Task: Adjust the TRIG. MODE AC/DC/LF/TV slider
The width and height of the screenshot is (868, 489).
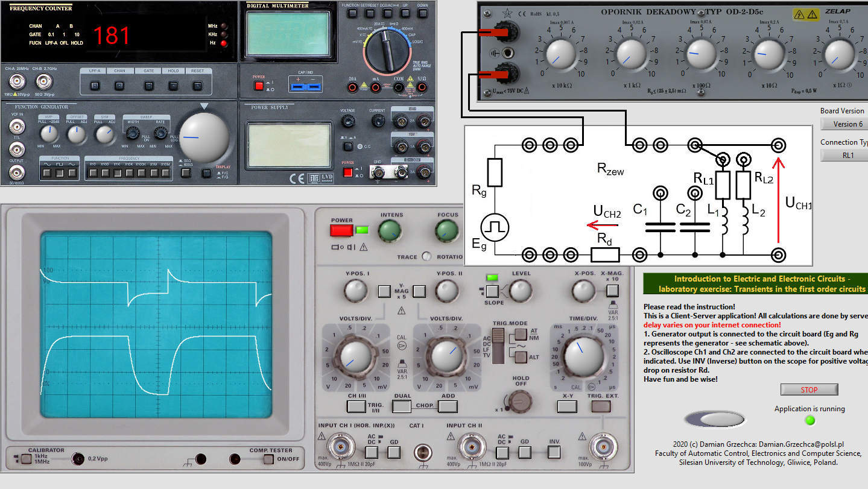Action: tap(498, 346)
